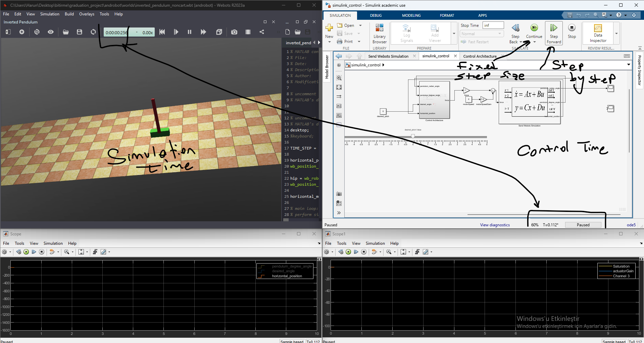
Task: Switch to the MODELING ribbon tab
Action: pos(411,15)
